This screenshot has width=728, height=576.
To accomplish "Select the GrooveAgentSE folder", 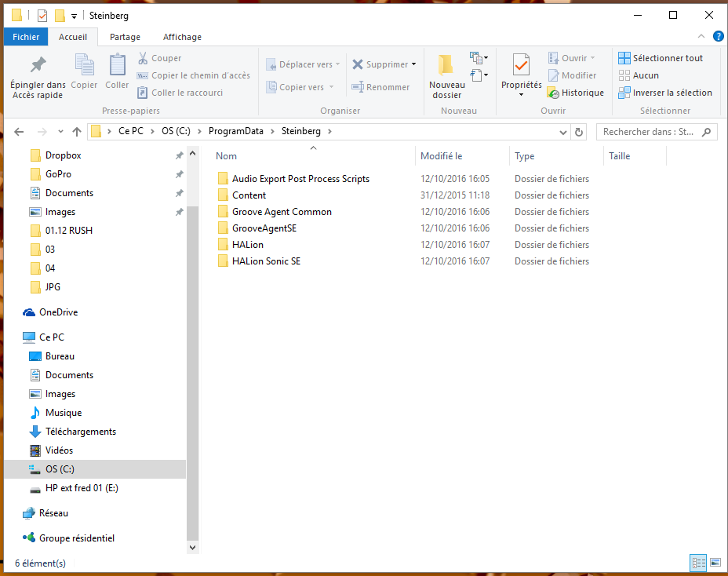I will (x=264, y=228).
